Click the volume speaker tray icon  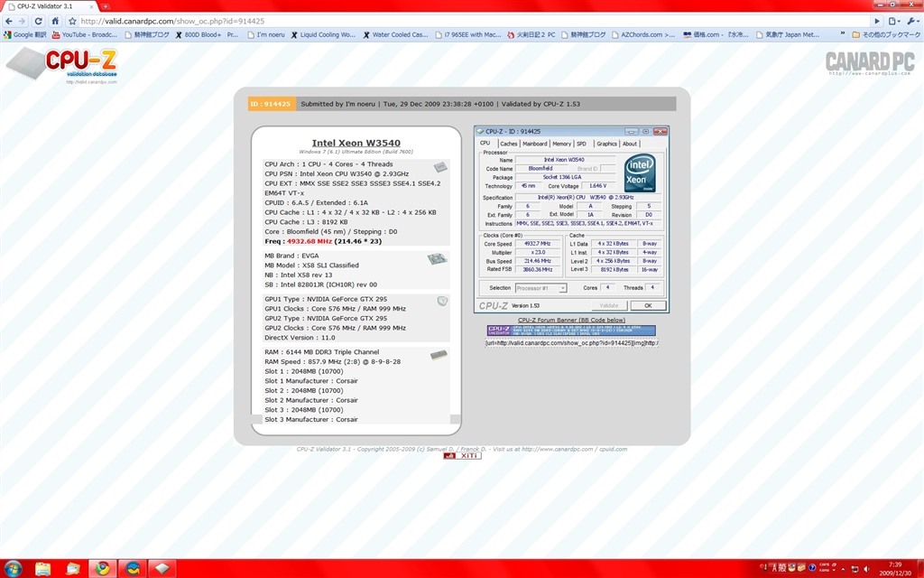[x=868, y=569]
